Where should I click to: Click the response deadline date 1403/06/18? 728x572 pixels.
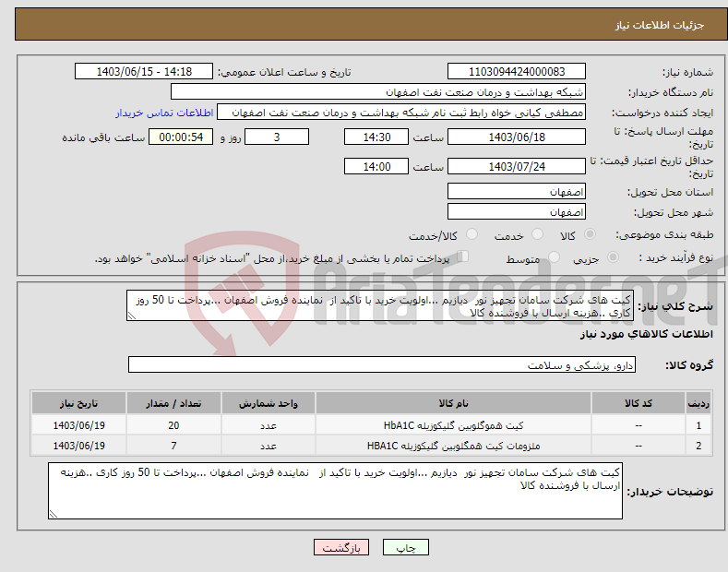pos(517,137)
